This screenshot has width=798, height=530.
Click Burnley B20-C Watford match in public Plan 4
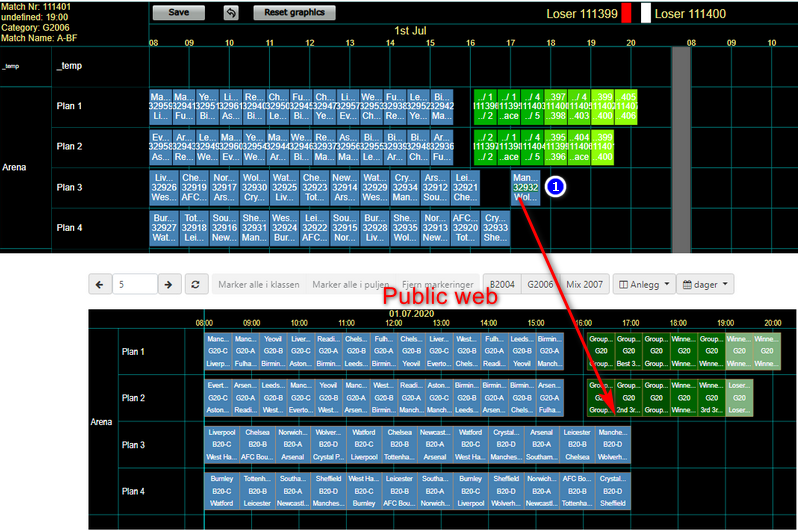222,491
